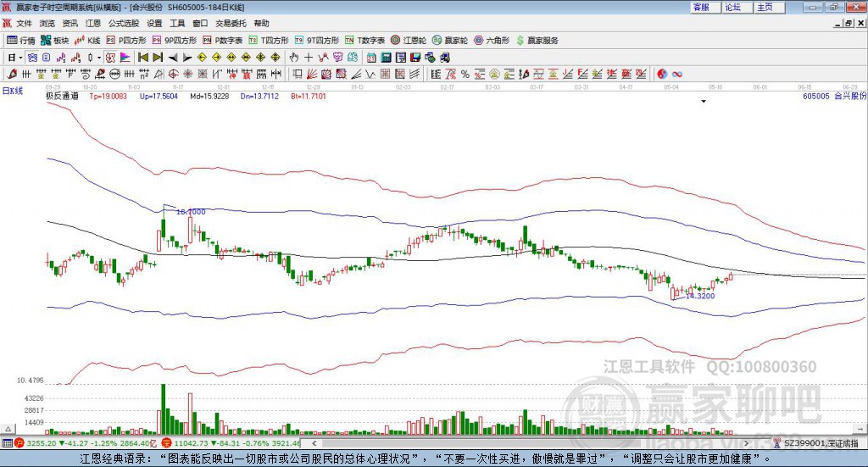
Task: Open the 9P四方形 tool
Action: coord(175,41)
